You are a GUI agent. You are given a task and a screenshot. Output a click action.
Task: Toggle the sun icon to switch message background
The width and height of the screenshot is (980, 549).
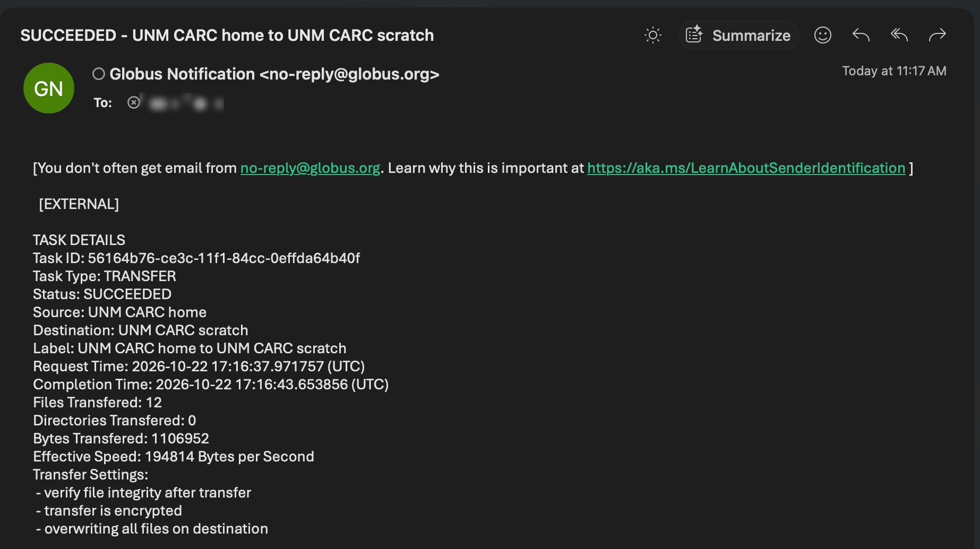652,36
